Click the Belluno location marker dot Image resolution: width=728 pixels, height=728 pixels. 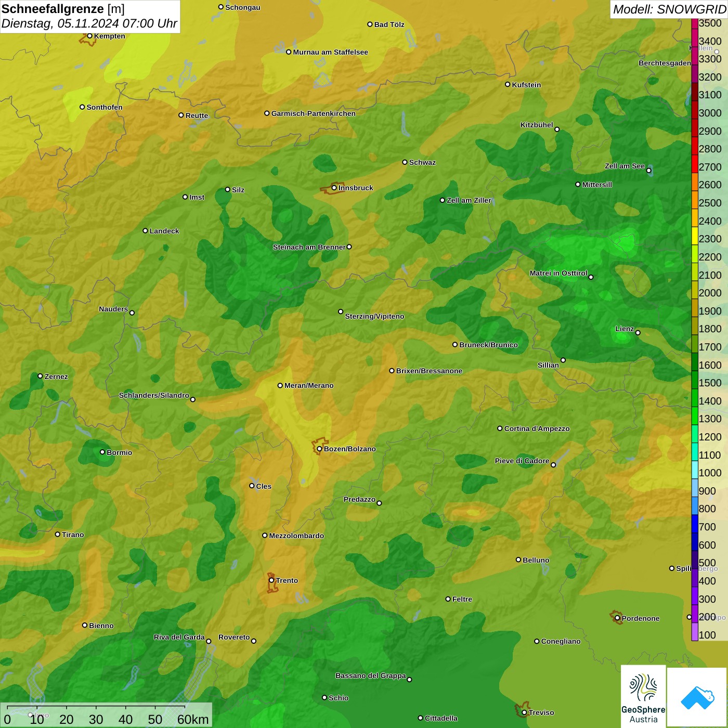pos(518,560)
